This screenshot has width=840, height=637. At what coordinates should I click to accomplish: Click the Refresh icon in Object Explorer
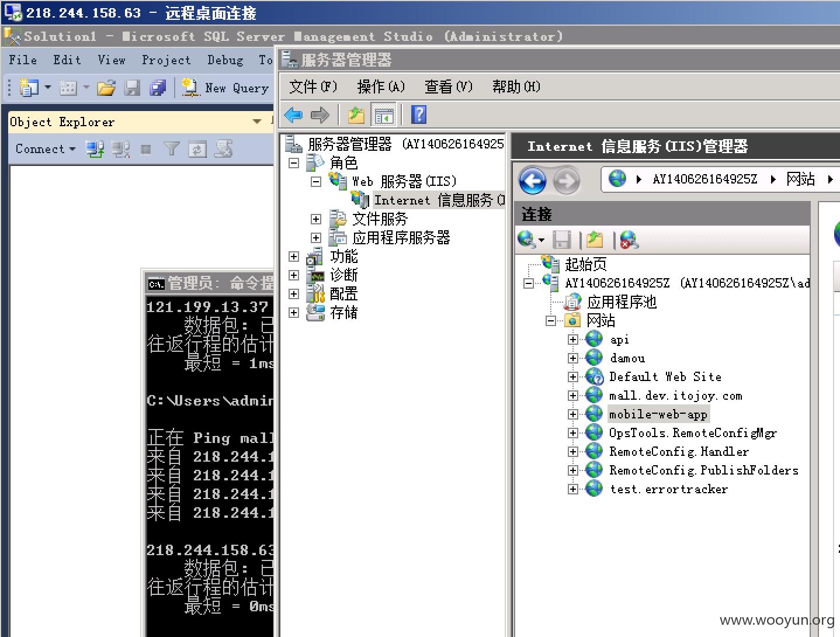coord(197,150)
